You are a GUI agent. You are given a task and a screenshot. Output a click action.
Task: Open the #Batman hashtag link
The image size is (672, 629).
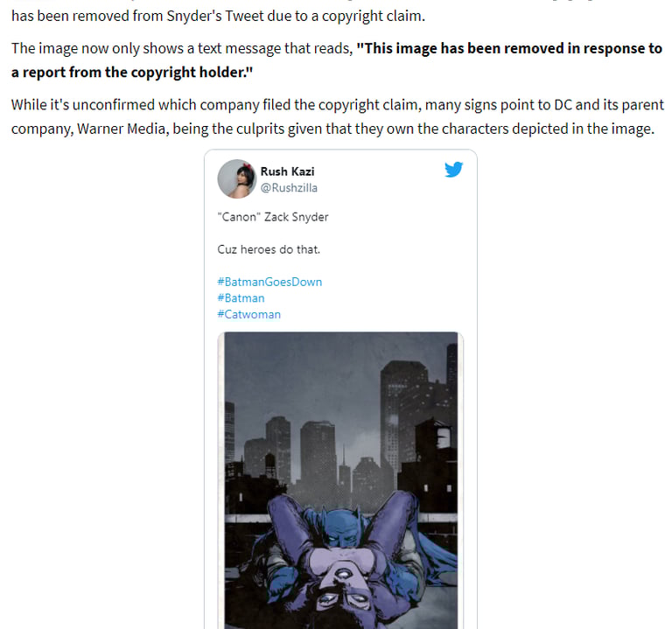point(241,298)
